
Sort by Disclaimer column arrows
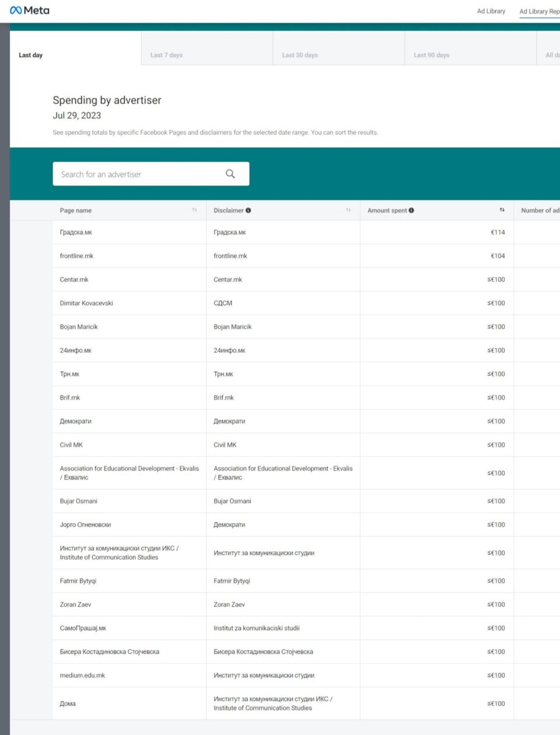(348, 210)
